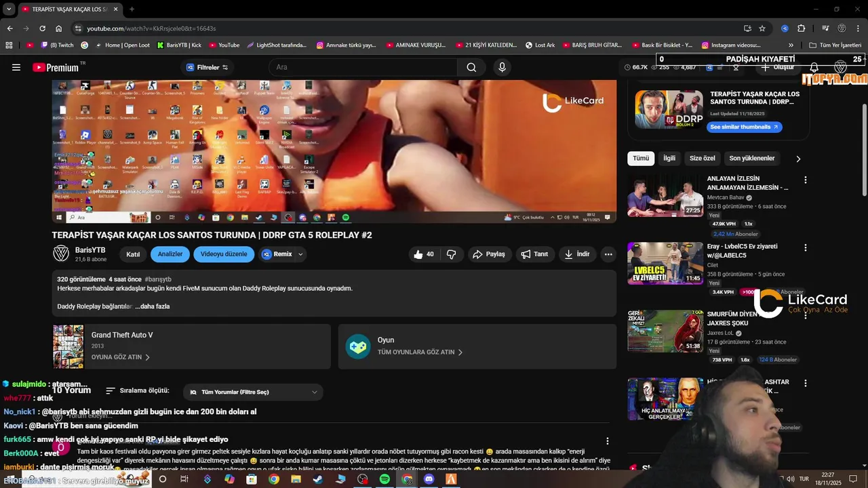This screenshot has width=868, height=488.
Task: Select the Tümü chip
Action: click(x=641, y=159)
